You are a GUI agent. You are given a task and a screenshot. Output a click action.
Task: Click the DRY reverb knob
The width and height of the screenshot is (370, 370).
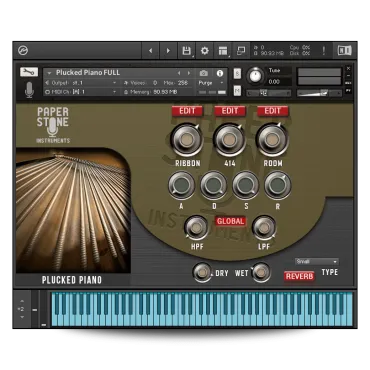(202, 273)
